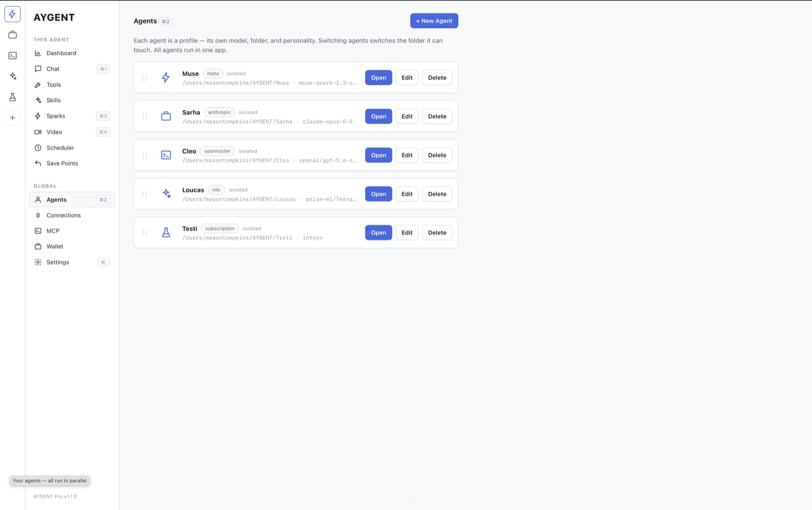
Task: Switch to the sparkle agent in rail
Action: [x=13, y=76]
